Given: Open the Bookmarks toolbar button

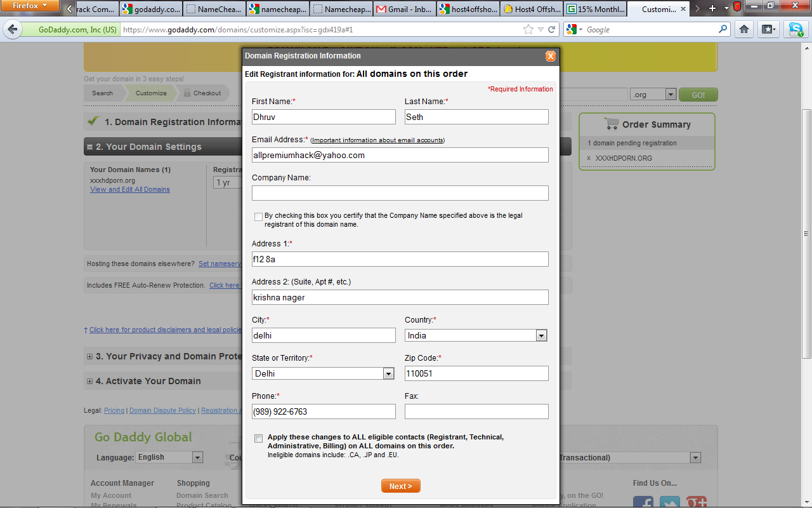Looking at the screenshot, I should point(768,29).
